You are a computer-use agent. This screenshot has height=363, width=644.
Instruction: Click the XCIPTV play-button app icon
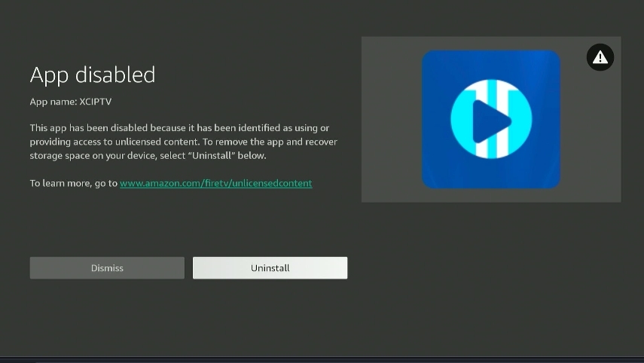[x=491, y=120]
